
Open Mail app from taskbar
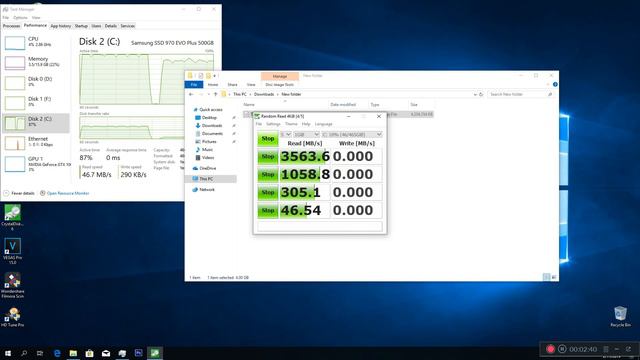106,353
